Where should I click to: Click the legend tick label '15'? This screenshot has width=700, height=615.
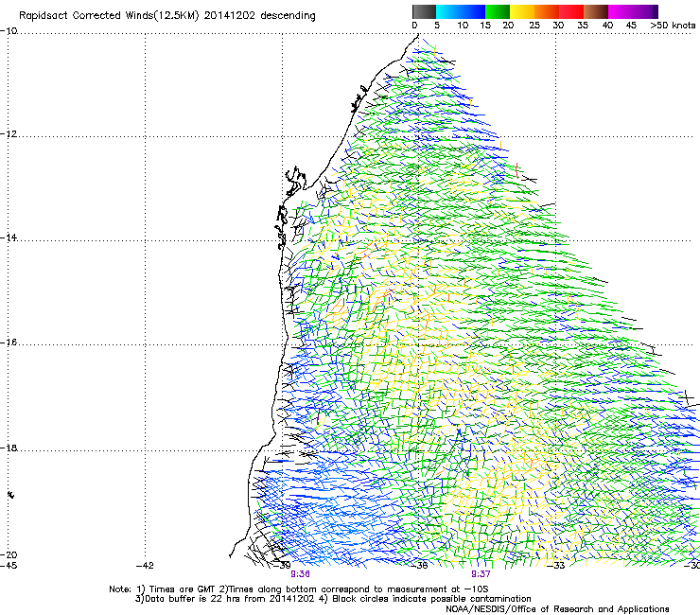coord(485,26)
